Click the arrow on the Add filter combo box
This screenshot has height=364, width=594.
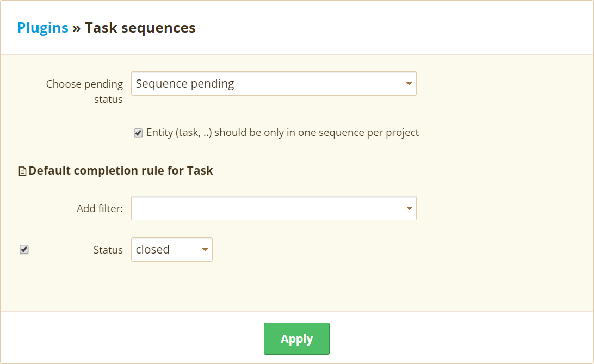click(409, 208)
